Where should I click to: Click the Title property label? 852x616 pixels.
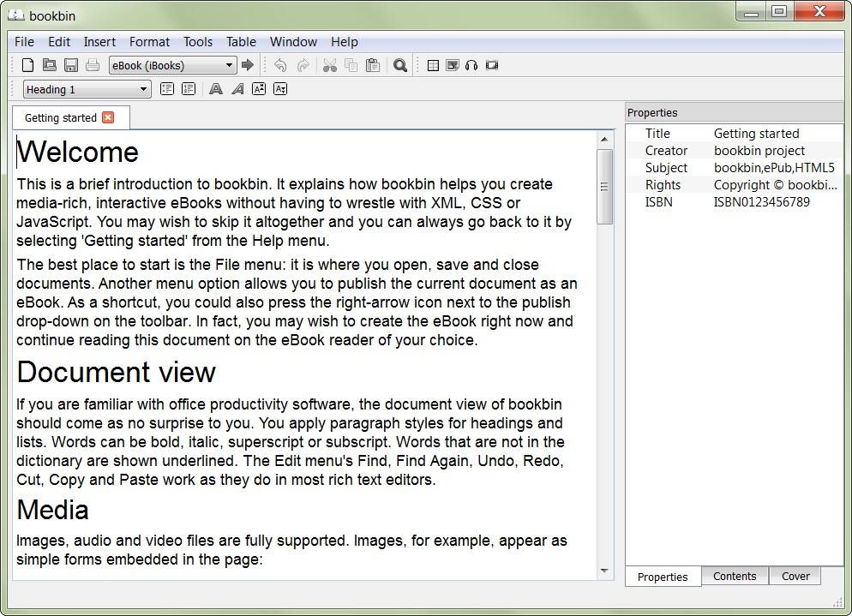[657, 134]
